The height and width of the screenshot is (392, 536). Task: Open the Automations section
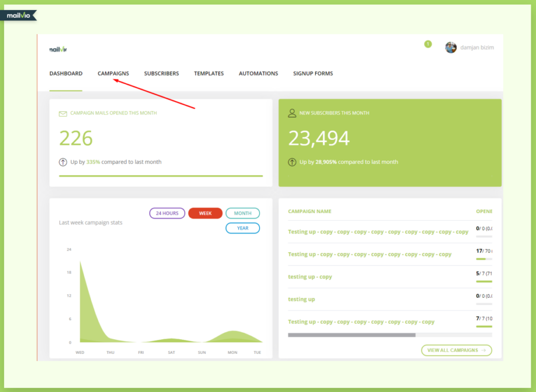point(258,73)
